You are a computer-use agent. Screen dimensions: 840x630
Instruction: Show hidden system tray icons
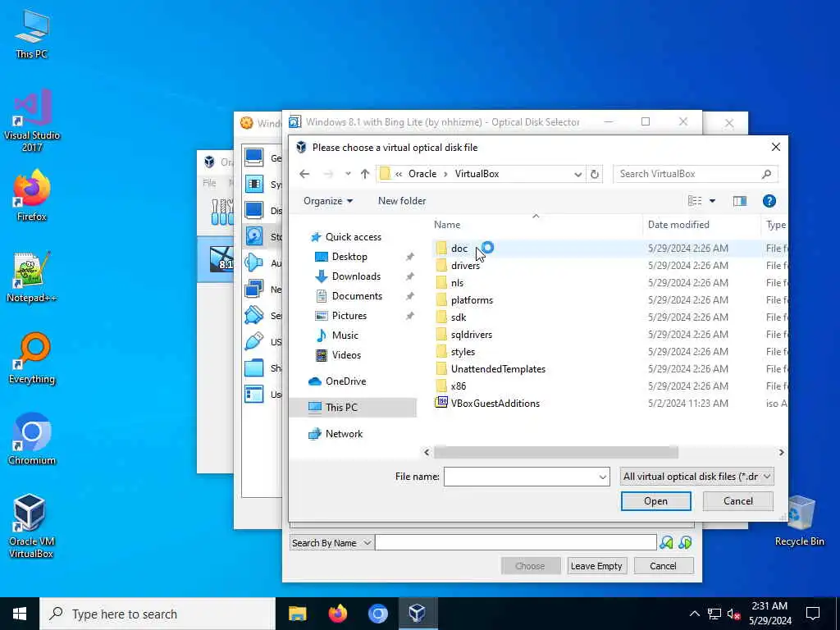click(x=694, y=614)
